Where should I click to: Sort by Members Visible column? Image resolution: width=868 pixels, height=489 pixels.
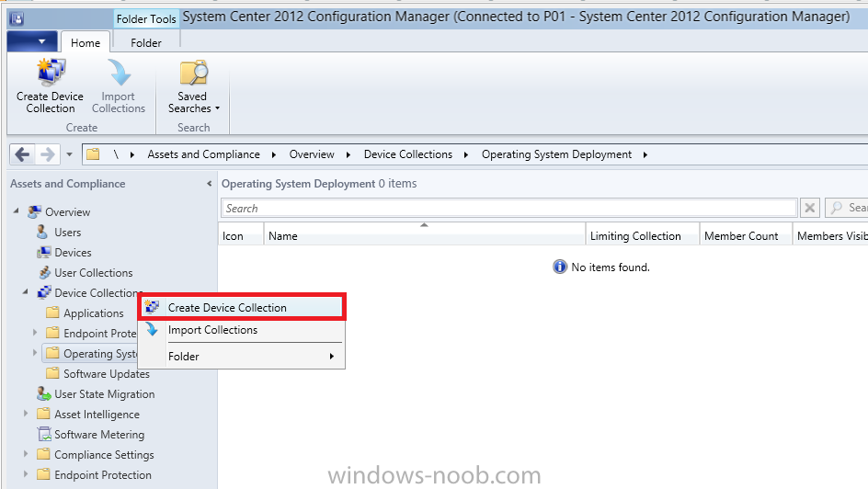[831, 235]
